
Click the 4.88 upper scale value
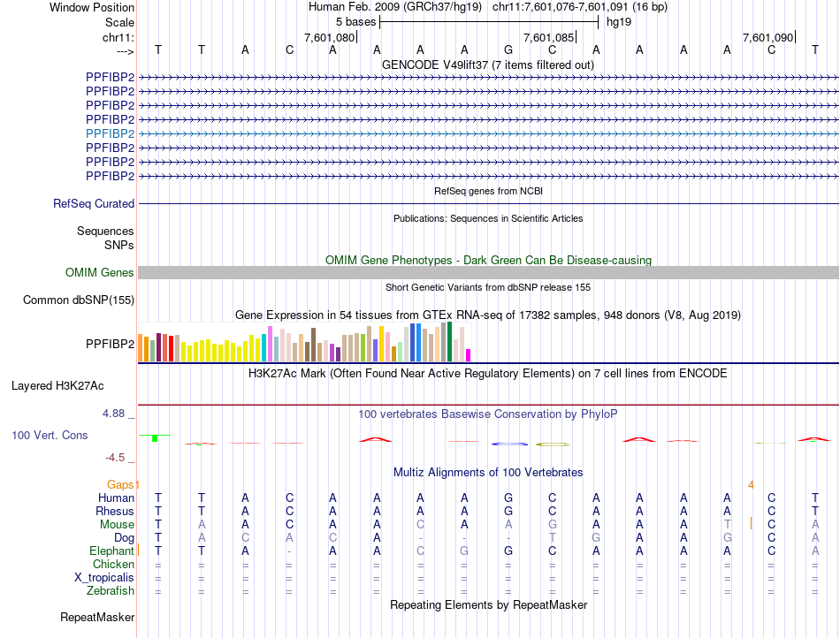click(x=113, y=414)
